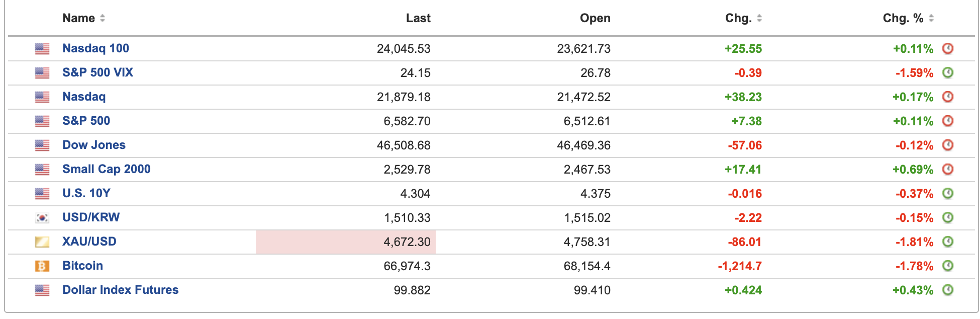
Task: Click the US flag beside Dow Jones
Action: coord(42,145)
